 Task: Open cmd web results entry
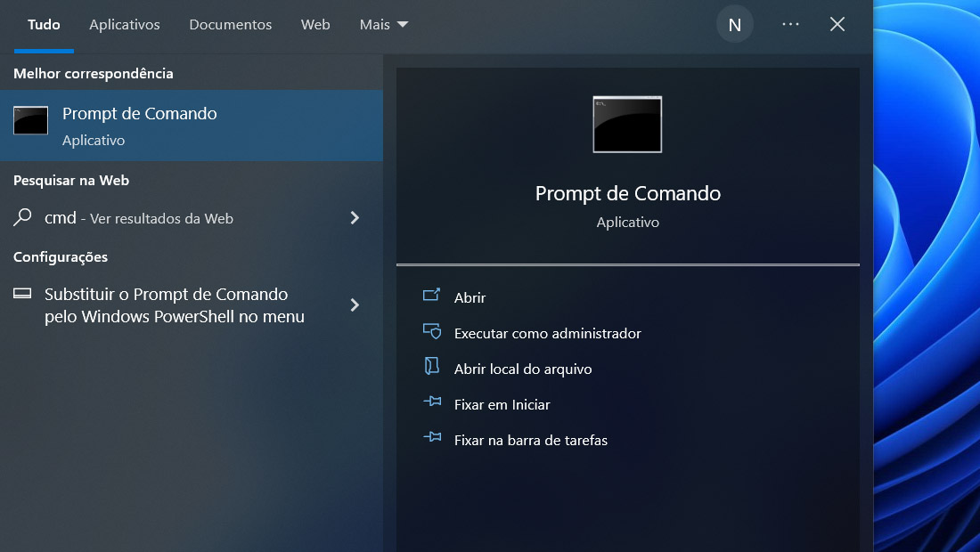[192, 218]
